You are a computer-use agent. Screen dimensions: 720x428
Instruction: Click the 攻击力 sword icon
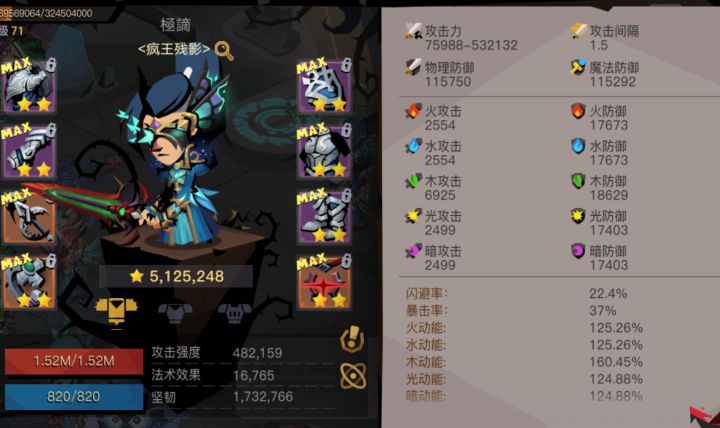pyautogui.click(x=414, y=31)
